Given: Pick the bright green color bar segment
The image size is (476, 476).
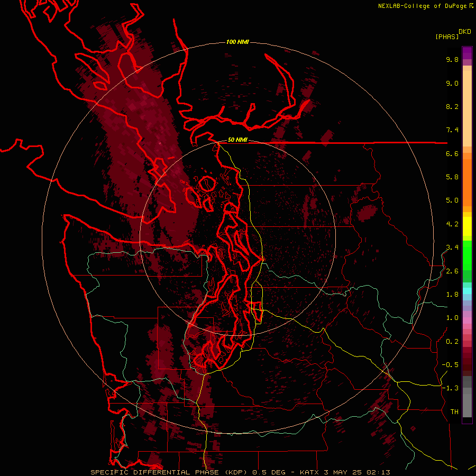Looking at the screenshot, I should coord(467,255).
